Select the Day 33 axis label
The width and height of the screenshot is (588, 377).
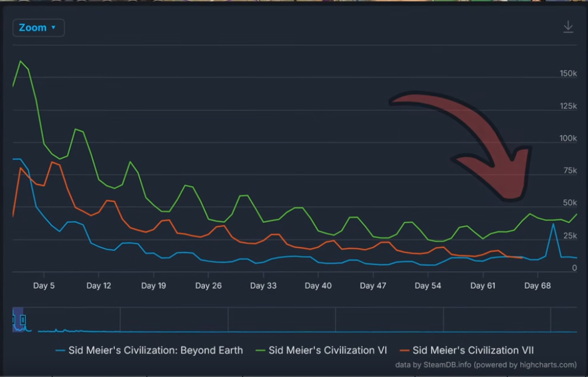click(x=263, y=285)
